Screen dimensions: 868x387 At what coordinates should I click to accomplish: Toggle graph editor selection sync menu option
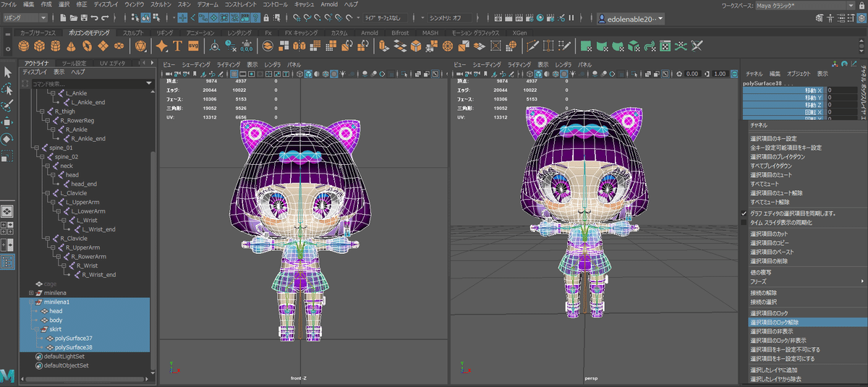[793, 213]
